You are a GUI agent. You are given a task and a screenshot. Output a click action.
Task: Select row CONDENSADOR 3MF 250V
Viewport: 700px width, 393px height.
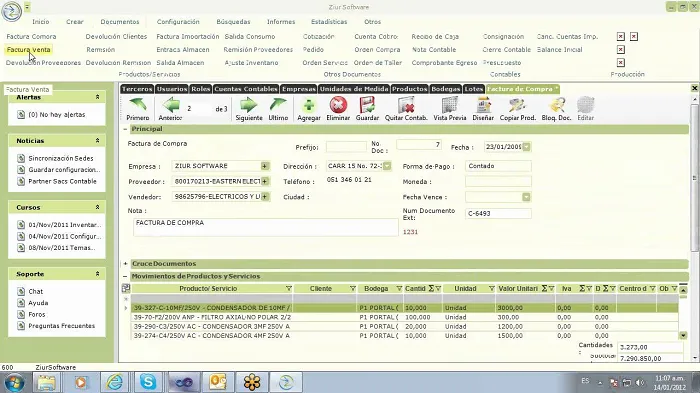tap(405, 327)
